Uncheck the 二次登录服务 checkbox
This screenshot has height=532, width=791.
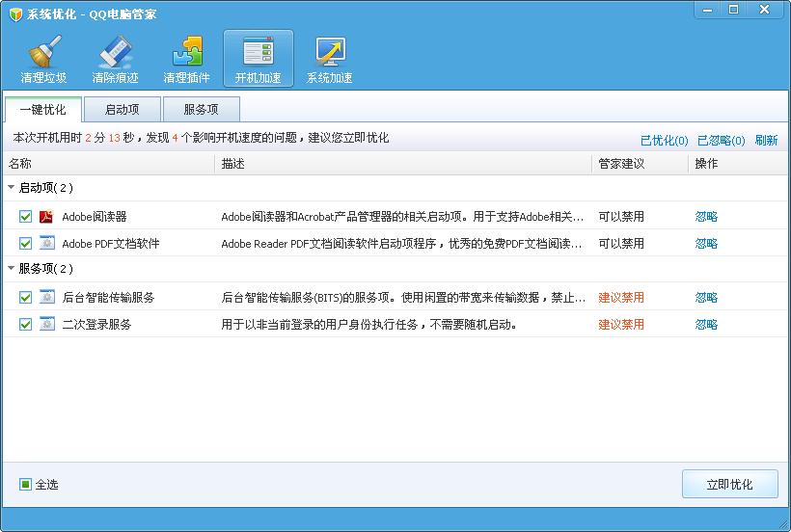25,324
